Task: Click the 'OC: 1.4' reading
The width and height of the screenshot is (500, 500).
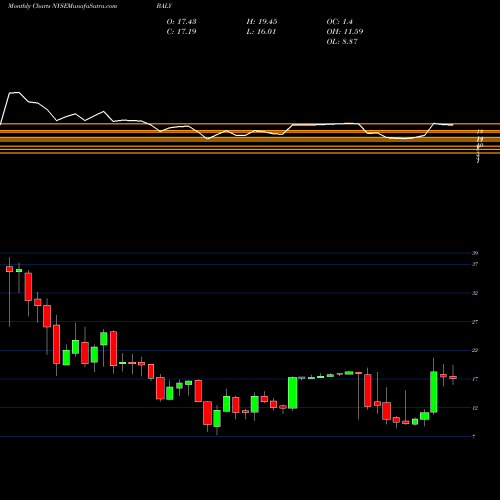Action: (x=339, y=21)
